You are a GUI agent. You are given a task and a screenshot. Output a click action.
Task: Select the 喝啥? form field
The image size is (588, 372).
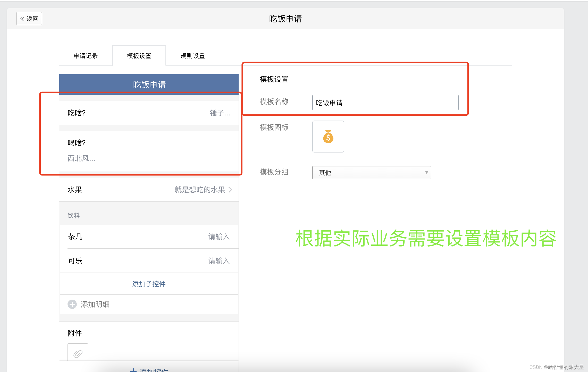[149, 151]
